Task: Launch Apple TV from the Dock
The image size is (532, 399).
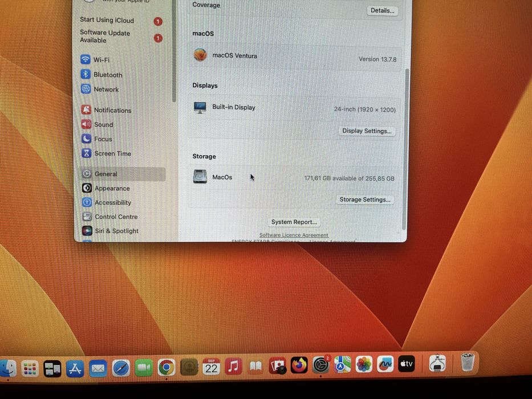Action: pyautogui.click(x=407, y=364)
